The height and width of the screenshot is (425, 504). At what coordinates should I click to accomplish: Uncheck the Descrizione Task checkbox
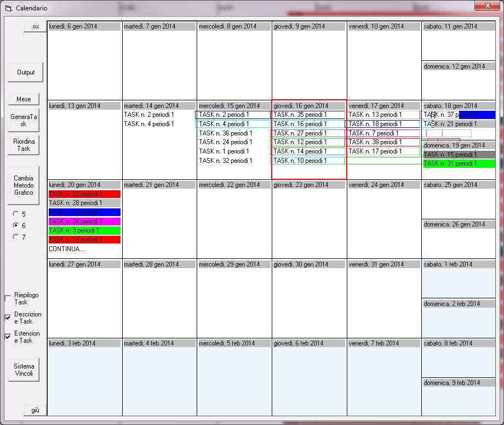coord(8,318)
